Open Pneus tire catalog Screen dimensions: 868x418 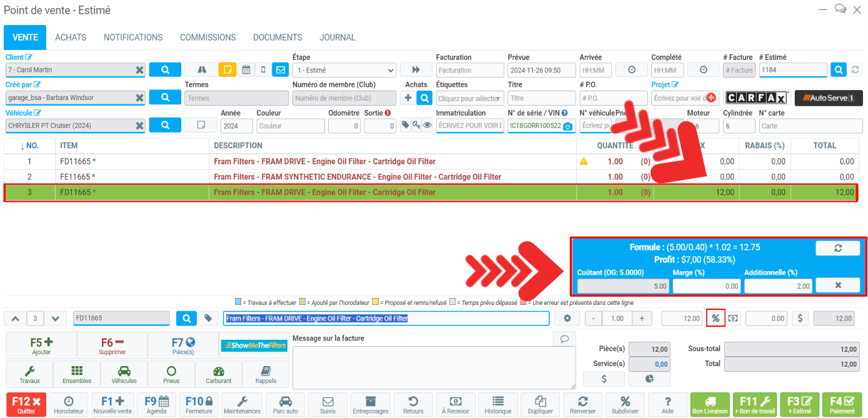(171, 374)
